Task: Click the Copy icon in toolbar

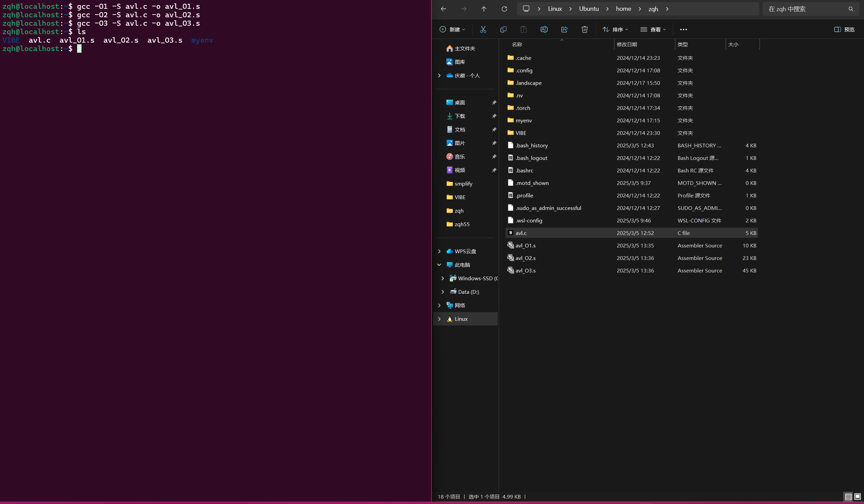Action: [x=503, y=29]
